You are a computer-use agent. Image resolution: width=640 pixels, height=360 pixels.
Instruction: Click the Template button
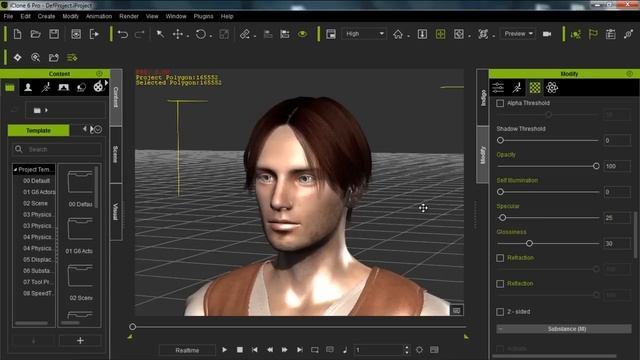coord(39,131)
